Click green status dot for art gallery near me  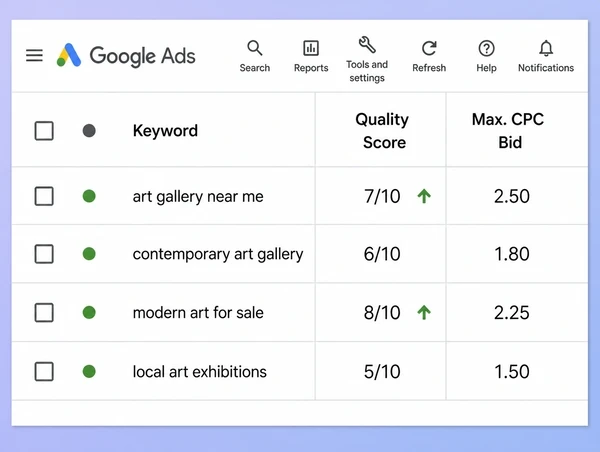tap(89, 196)
